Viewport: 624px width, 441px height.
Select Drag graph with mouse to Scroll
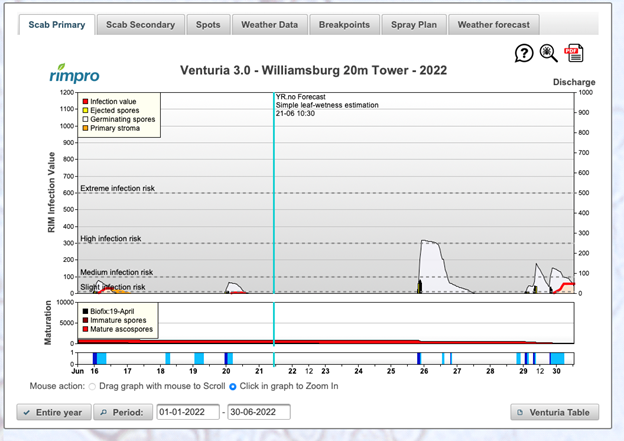coord(94,385)
